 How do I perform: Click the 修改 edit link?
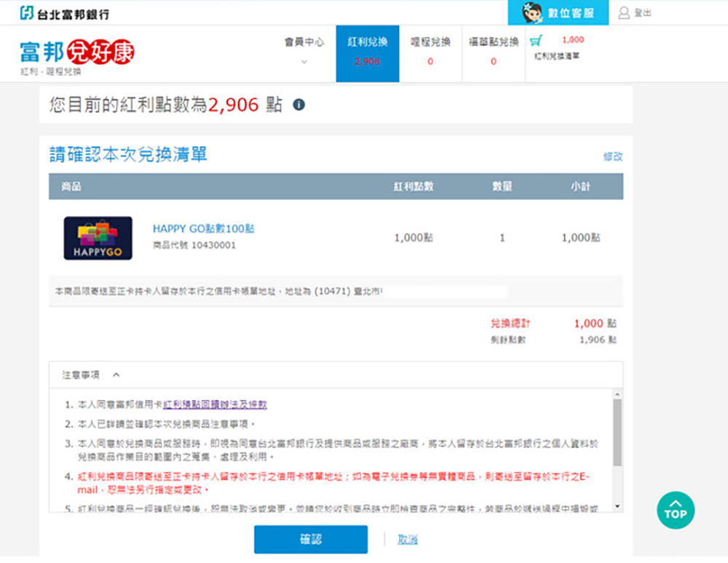[613, 156]
